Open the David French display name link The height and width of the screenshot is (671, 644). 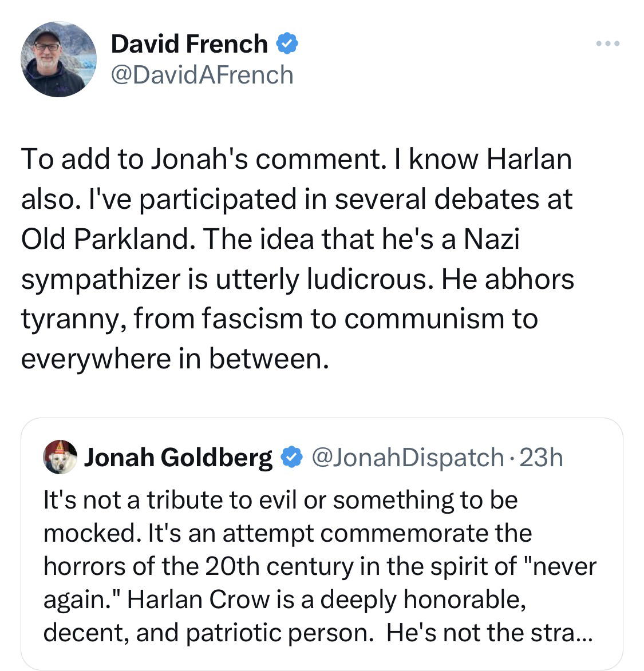(x=189, y=43)
